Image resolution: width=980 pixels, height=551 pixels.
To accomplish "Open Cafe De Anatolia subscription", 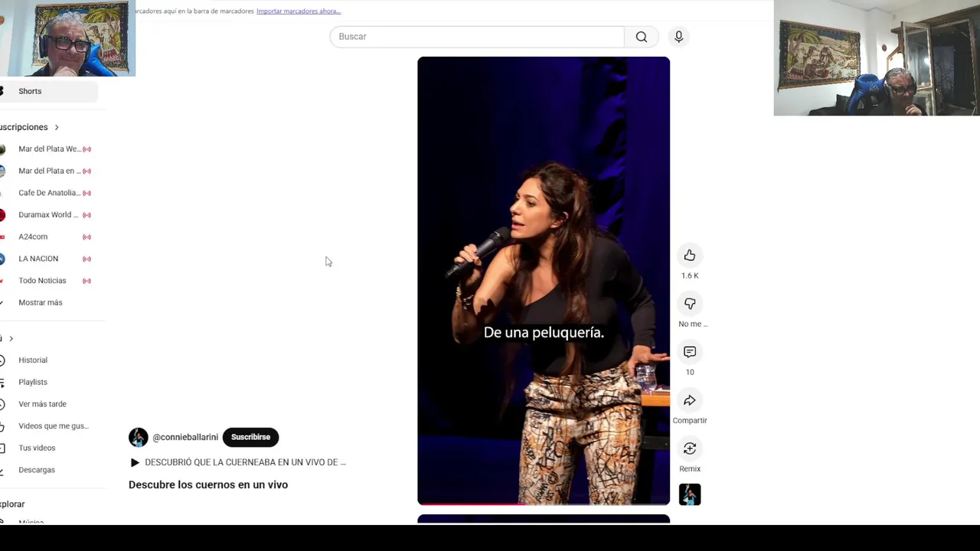I will (x=49, y=193).
